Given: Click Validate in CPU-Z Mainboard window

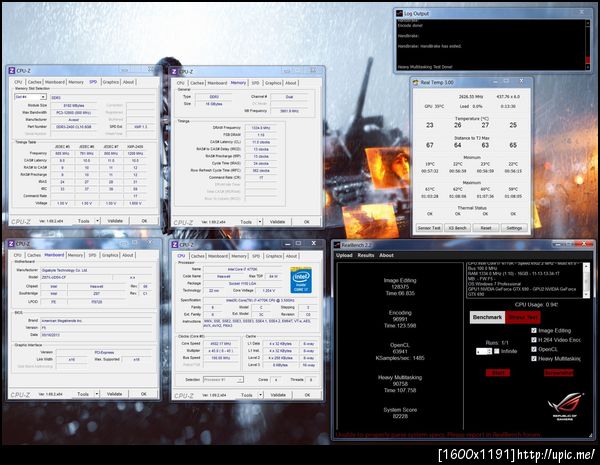Looking at the screenshot, I should (114, 394).
